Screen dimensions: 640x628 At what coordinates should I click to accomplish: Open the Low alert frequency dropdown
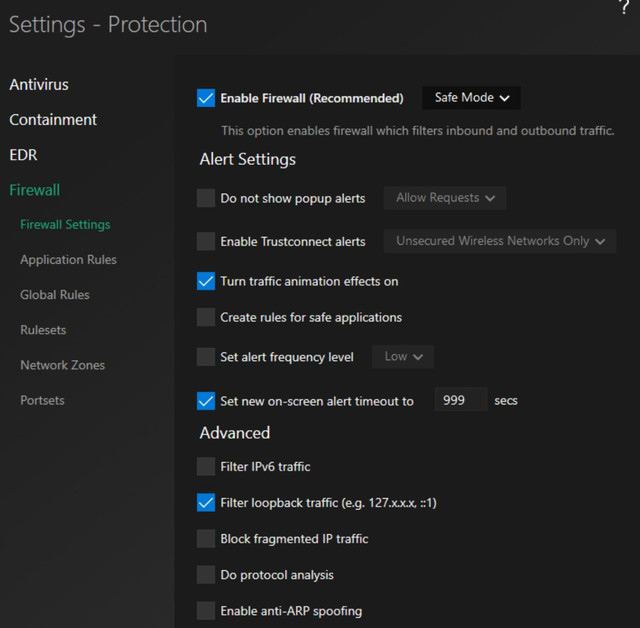[403, 357]
